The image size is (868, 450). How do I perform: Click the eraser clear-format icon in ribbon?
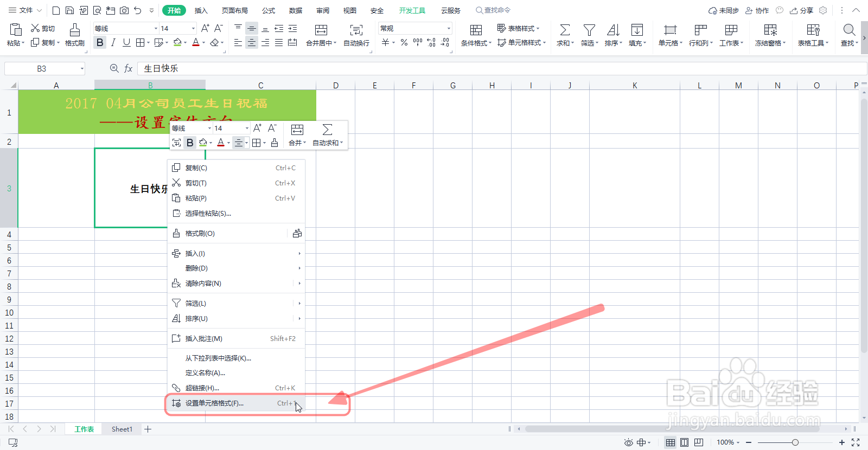(215, 42)
